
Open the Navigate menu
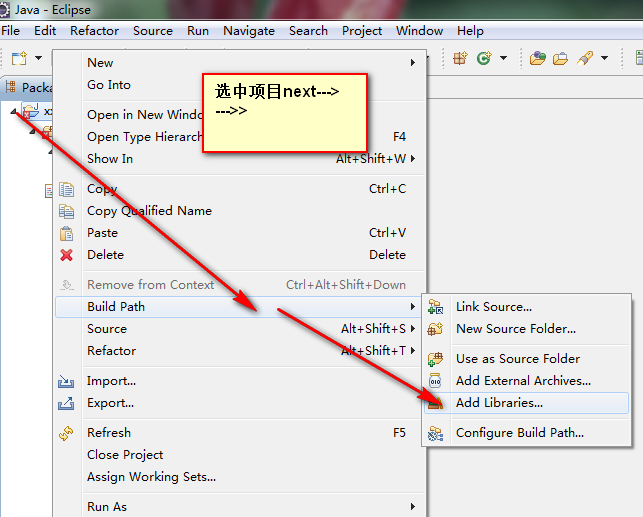pos(249,31)
